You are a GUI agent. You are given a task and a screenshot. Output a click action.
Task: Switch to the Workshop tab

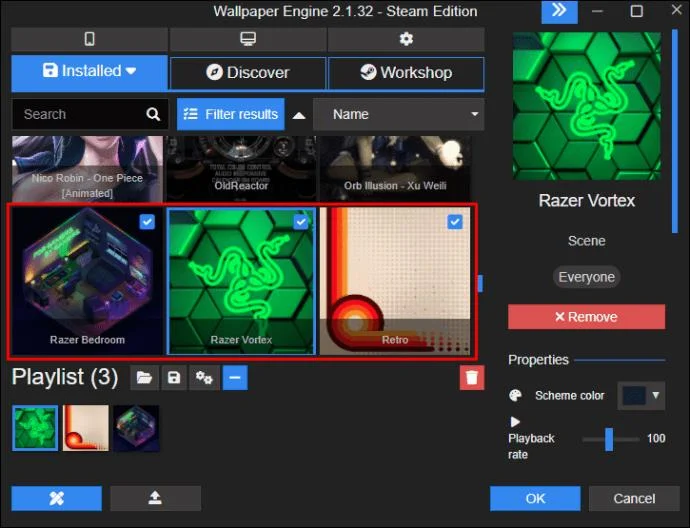[x=406, y=73]
